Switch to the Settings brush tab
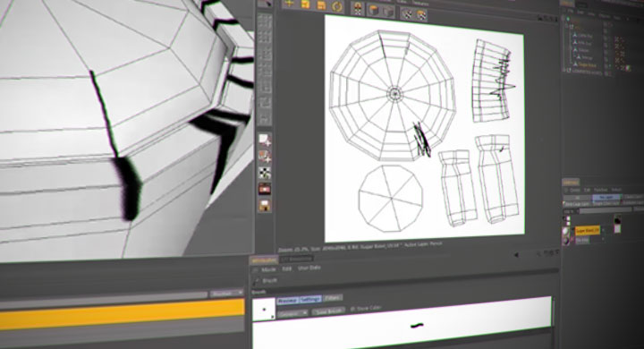This screenshot has height=349, width=644. 309,299
